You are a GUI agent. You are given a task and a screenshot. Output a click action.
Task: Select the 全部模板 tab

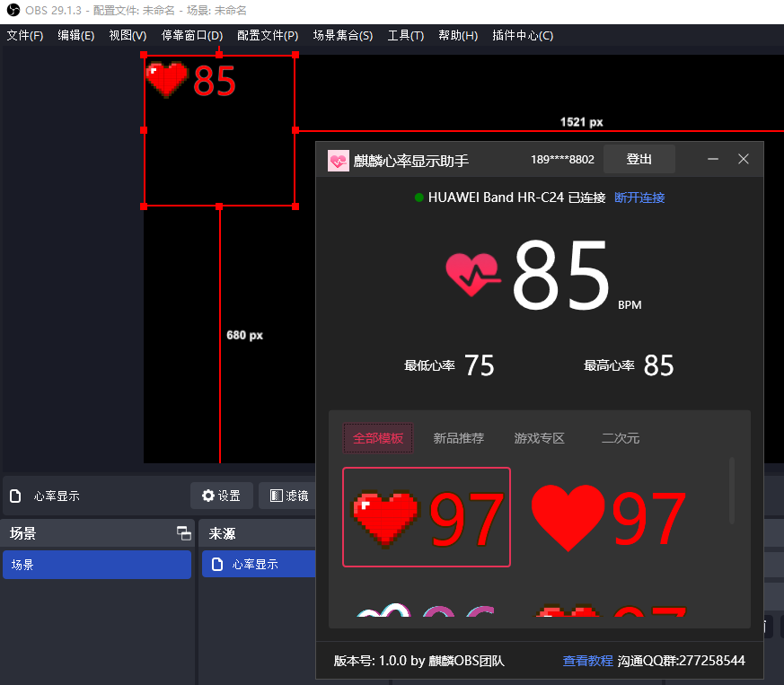tap(378, 438)
